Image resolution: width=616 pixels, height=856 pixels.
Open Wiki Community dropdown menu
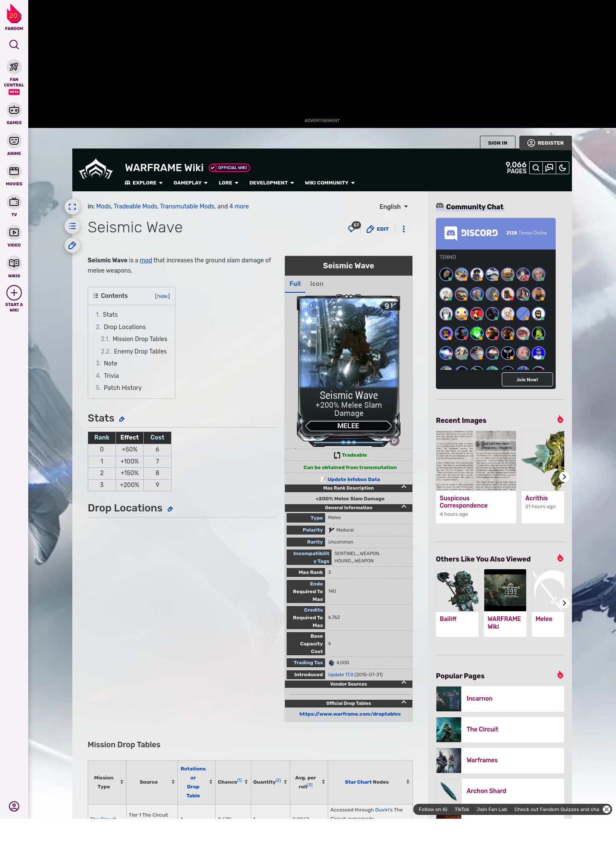pos(330,183)
